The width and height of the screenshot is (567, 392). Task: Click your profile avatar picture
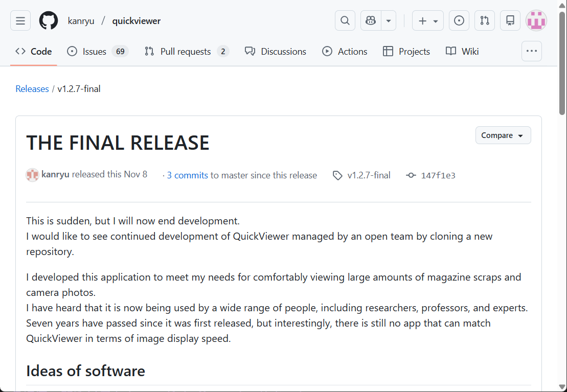pyautogui.click(x=536, y=20)
